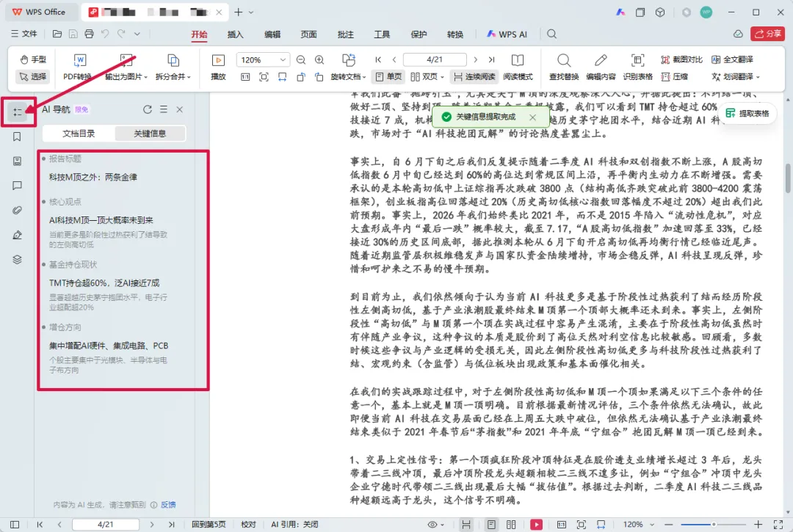The height and width of the screenshot is (532, 793).
Task: Rotate page counterclockwise
Action: coord(301,77)
